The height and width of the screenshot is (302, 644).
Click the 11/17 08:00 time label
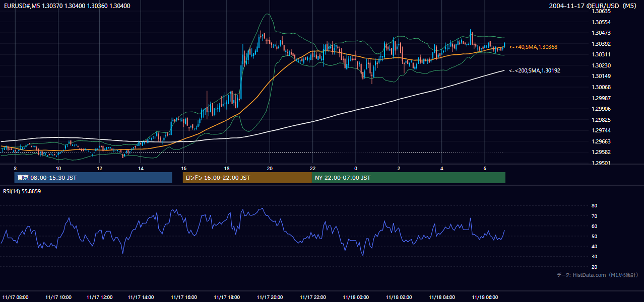coord(15,297)
